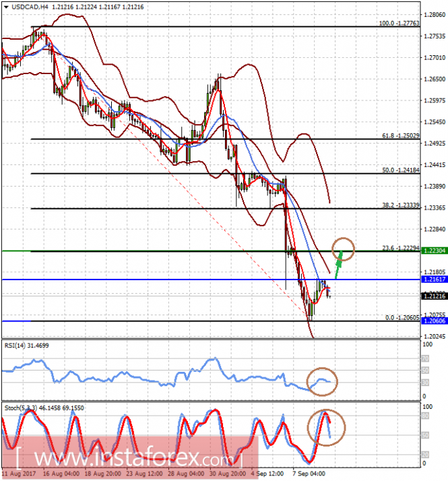This screenshot has width=448, height=481.
Task: Select the brown circle on RSI panel
Action: click(x=322, y=381)
